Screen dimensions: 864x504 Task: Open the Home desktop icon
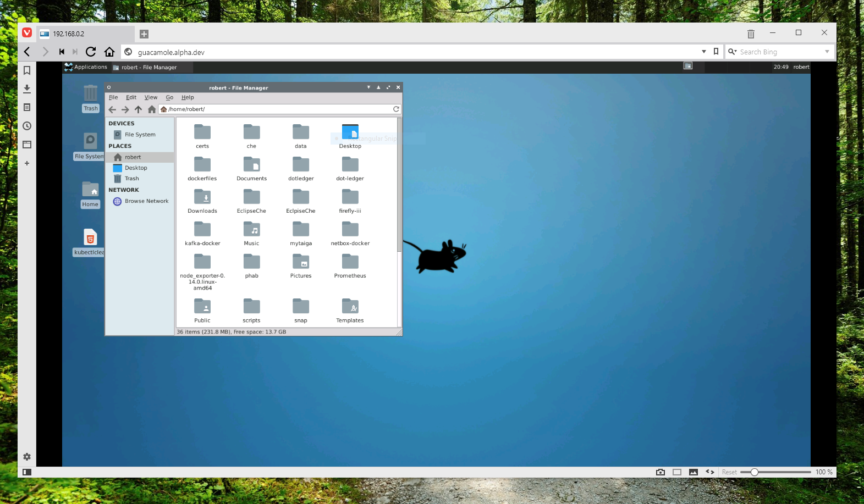90,194
